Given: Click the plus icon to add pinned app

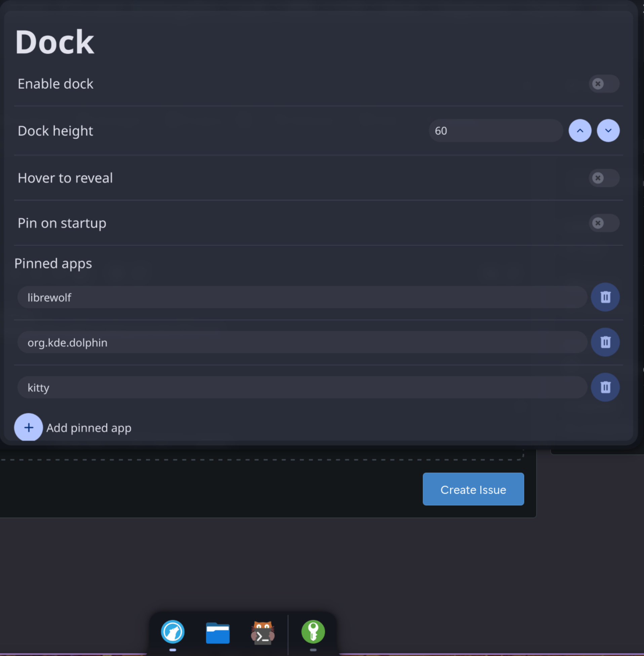Looking at the screenshot, I should pyautogui.click(x=29, y=427).
